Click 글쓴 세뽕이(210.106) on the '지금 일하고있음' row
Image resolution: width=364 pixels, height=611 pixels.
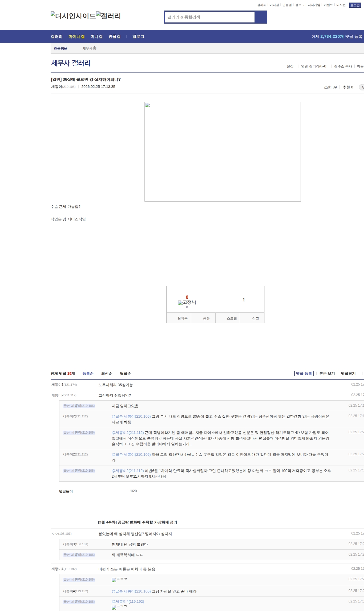tap(79, 406)
